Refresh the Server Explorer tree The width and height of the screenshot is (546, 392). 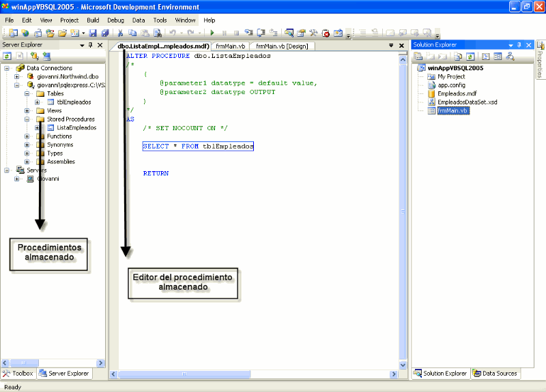pyautogui.click(x=8, y=56)
